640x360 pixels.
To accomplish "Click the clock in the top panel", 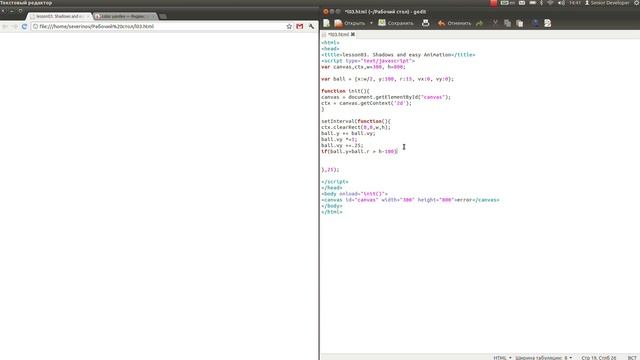I will click(575, 3).
